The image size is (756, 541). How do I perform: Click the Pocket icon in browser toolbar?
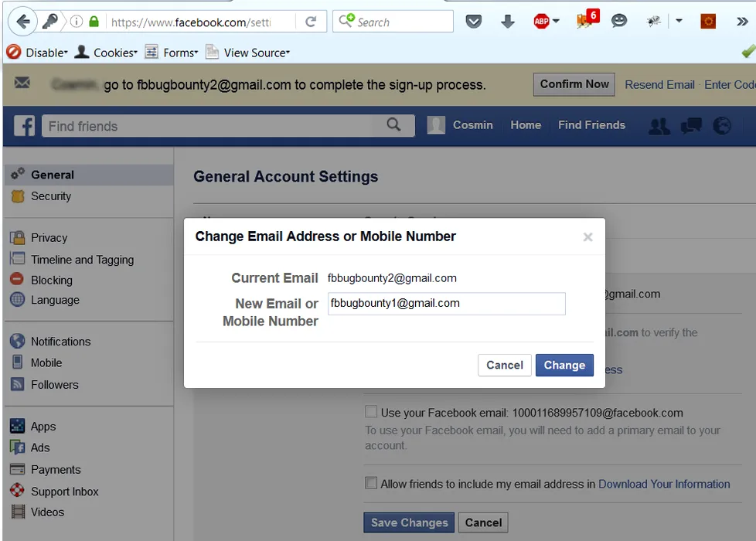[474, 22]
